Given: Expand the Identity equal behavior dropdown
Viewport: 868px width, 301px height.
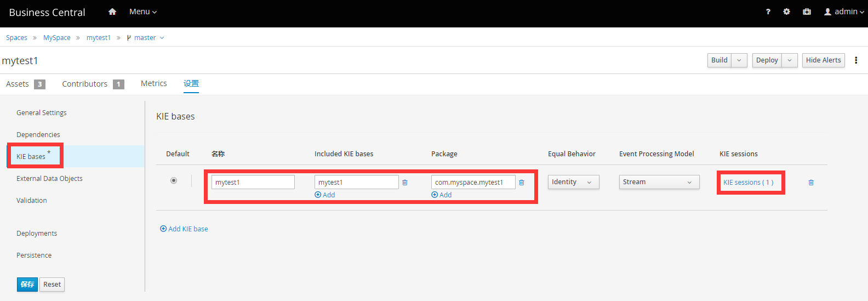Looking at the screenshot, I should pyautogui.click(x=573, y=182).
